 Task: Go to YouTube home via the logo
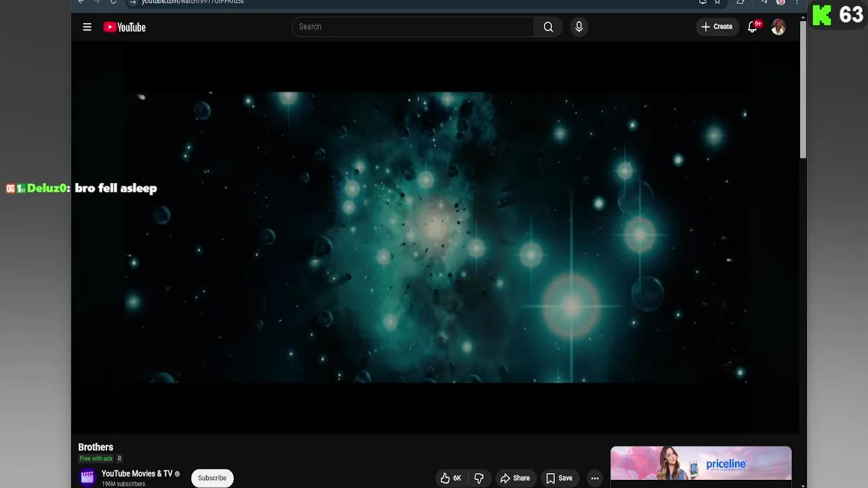[x=125, y=27]
